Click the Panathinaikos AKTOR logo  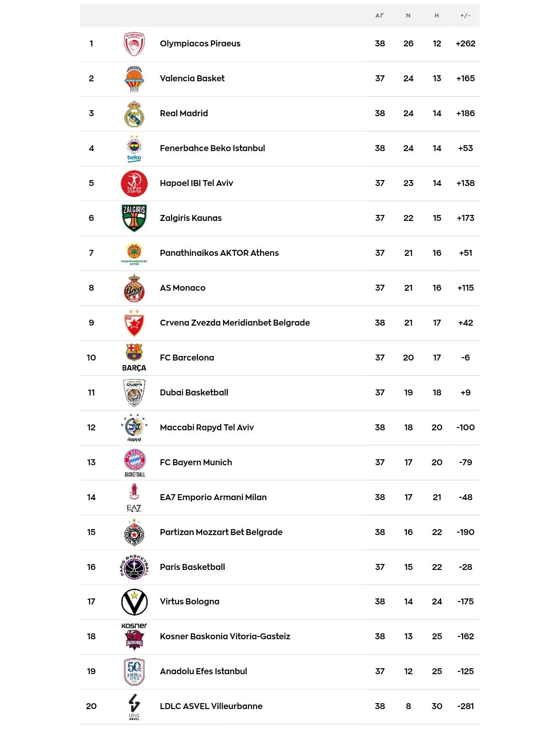(134, 253)
